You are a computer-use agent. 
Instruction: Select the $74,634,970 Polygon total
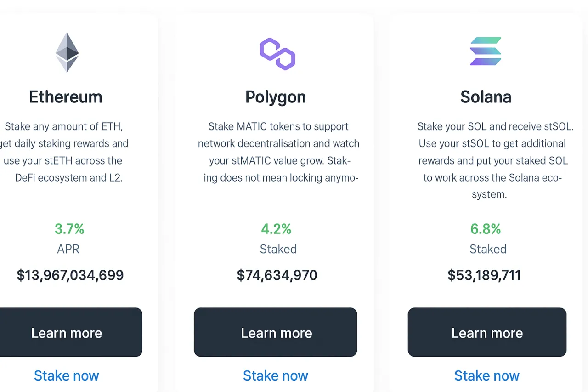coord(277,275)
